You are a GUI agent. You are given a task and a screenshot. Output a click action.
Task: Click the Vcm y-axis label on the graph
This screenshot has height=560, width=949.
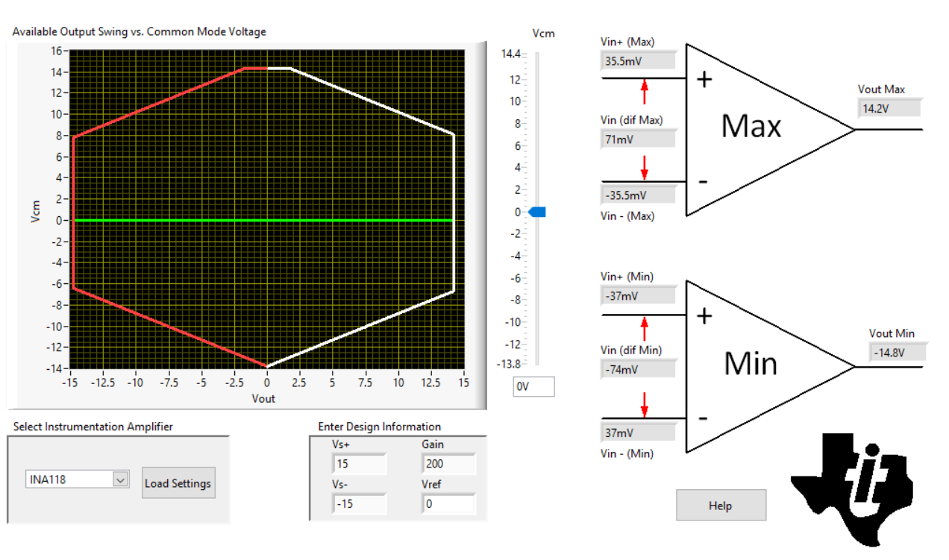pos(34,210)
